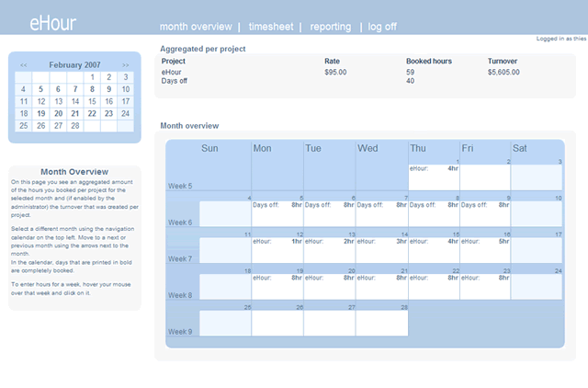Go to next month using >> arrows

point(126,65)
